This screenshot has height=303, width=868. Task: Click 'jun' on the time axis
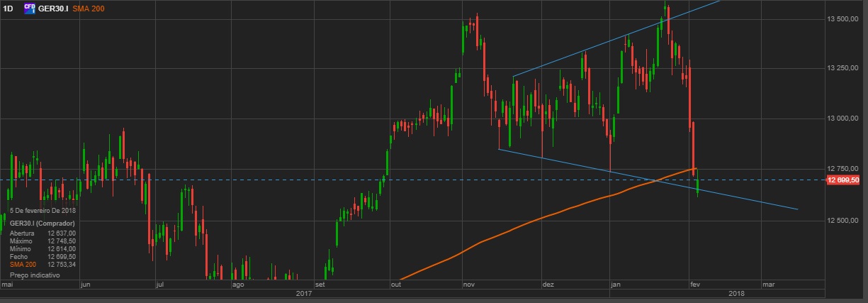coord(87,284)
